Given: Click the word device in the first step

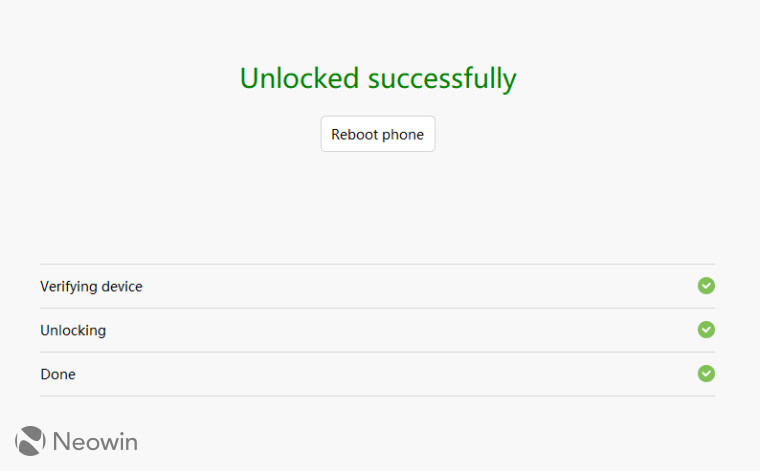Looking at the screenshot, I should [x=122, y=286].
